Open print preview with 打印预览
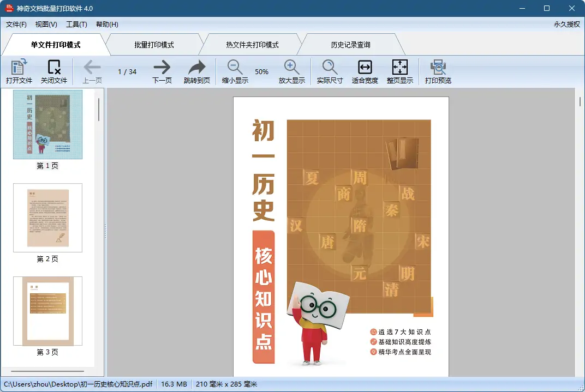The height and width of the screenshot is (392, 585). 437,71
